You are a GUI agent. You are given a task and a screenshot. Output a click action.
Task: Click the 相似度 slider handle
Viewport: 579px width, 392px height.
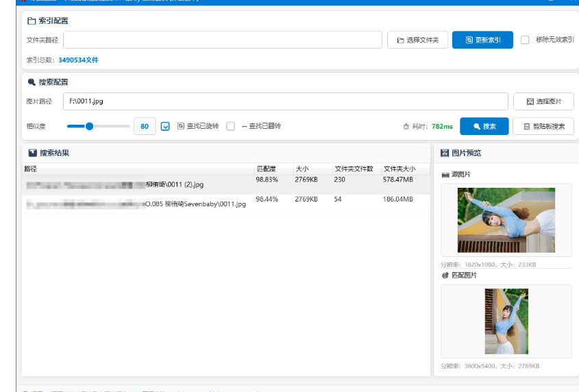(x=89, y=126)
